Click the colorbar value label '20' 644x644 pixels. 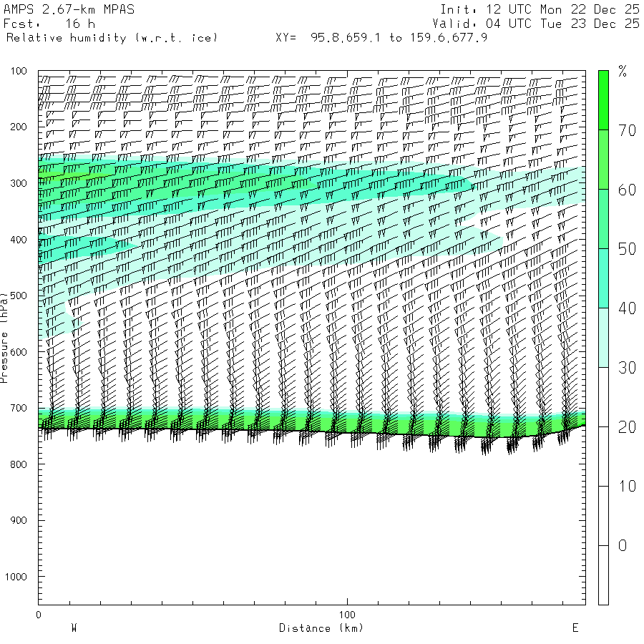(627, 428)
